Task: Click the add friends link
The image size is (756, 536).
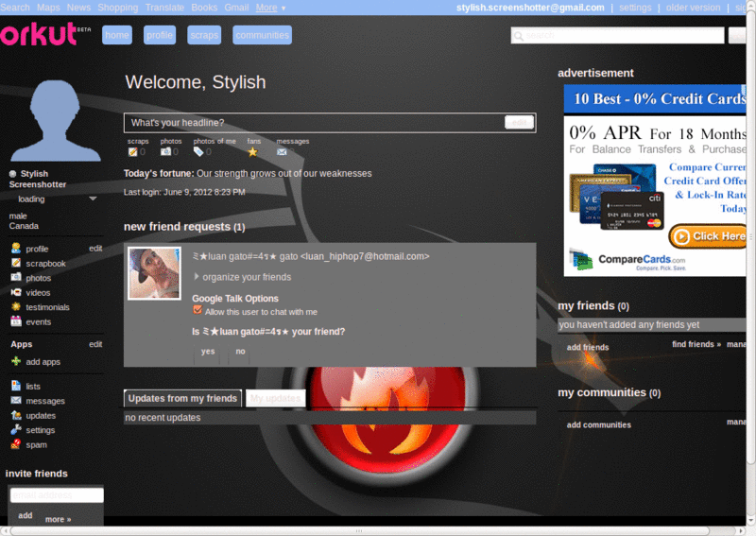Action: [x=588, y=347]
